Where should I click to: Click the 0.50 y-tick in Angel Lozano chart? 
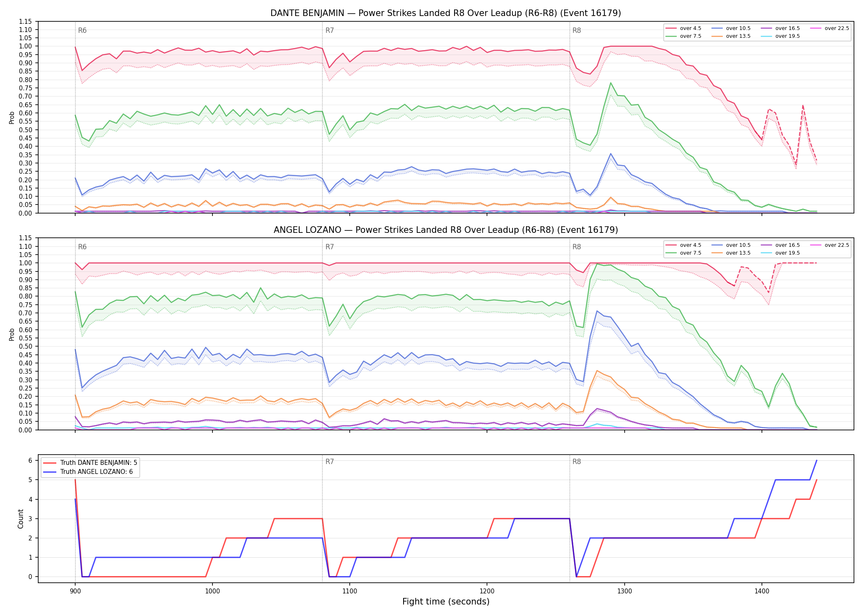[25, 347]
